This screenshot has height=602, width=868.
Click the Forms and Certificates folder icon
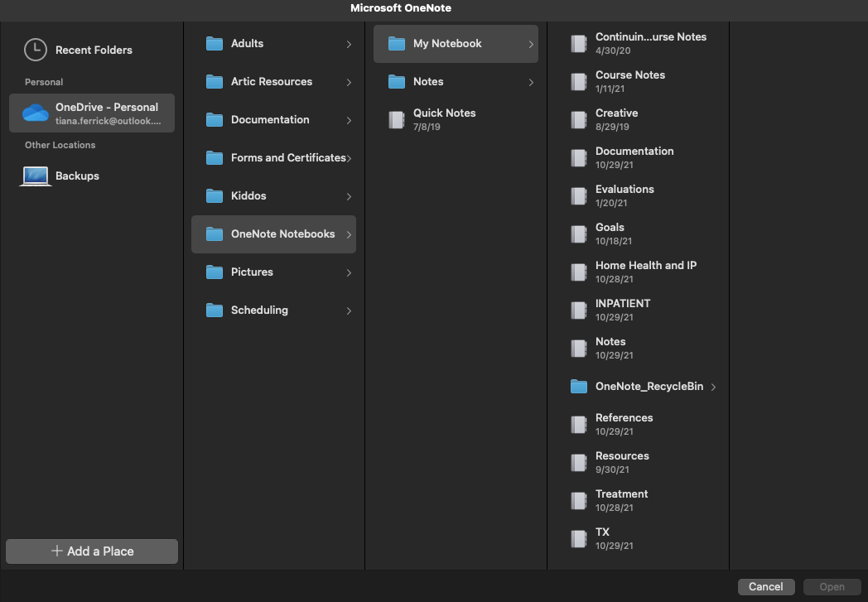(x=215, y=157)
